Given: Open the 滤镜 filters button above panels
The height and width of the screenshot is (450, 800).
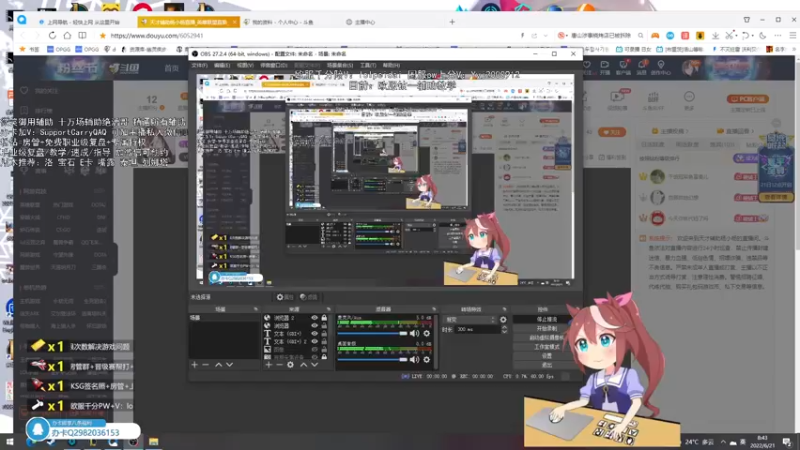Looking at the screenshot, I should pos(309,297).
